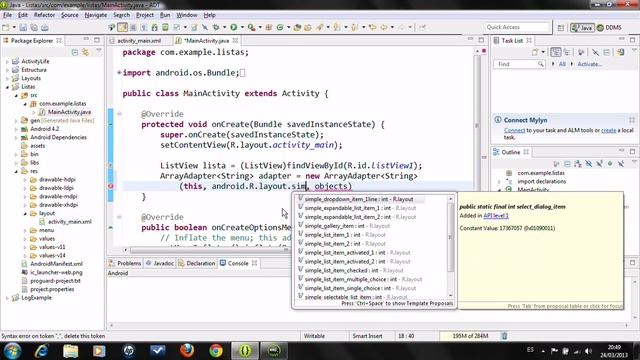Screen dimensions: 640x360
Task: Click the Back navigation arrow in the toolbar
Action: pos(384,27)
